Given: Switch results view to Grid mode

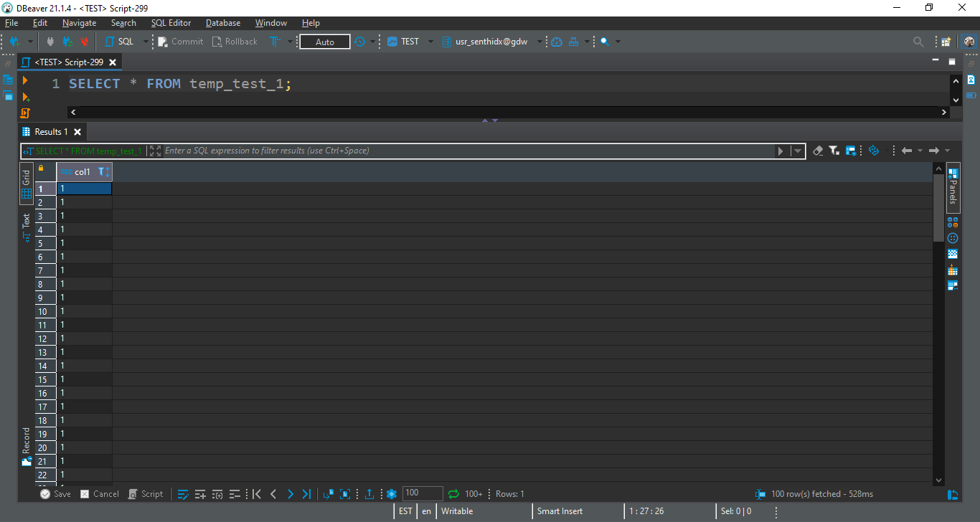Looking at the screenshot, I should tap(27, 184).
